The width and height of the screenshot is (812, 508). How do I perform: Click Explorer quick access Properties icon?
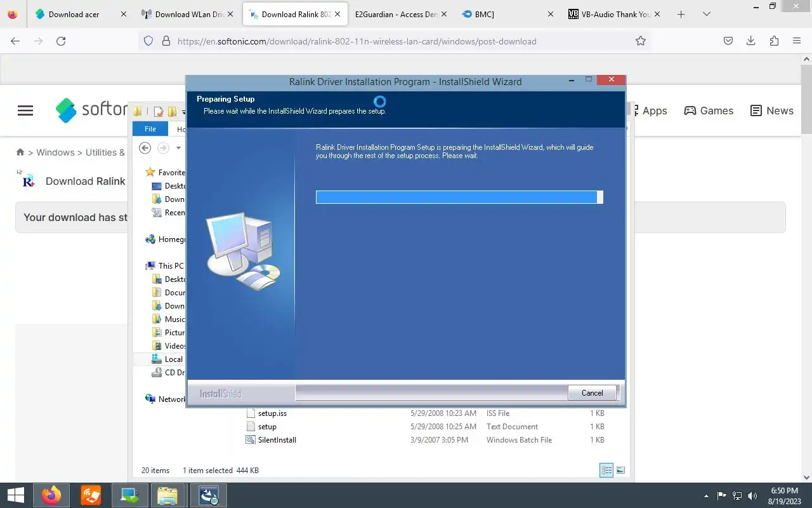(159, 112)
